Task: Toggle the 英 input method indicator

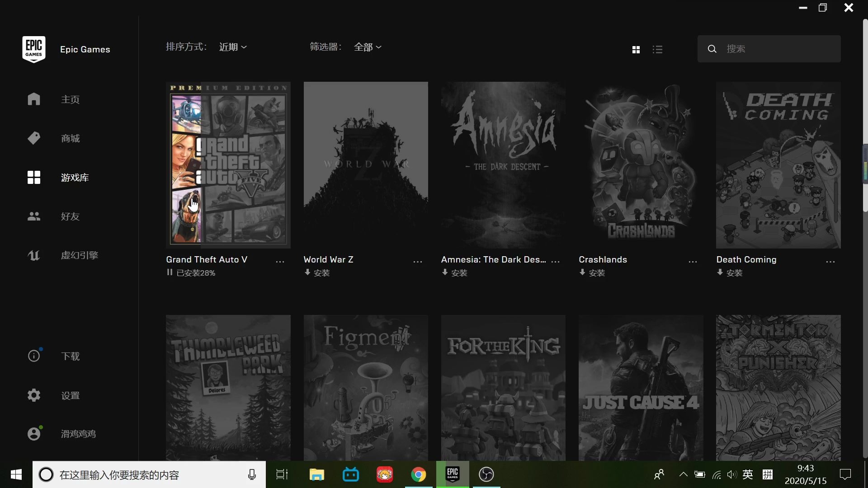Action: point(748,474)
